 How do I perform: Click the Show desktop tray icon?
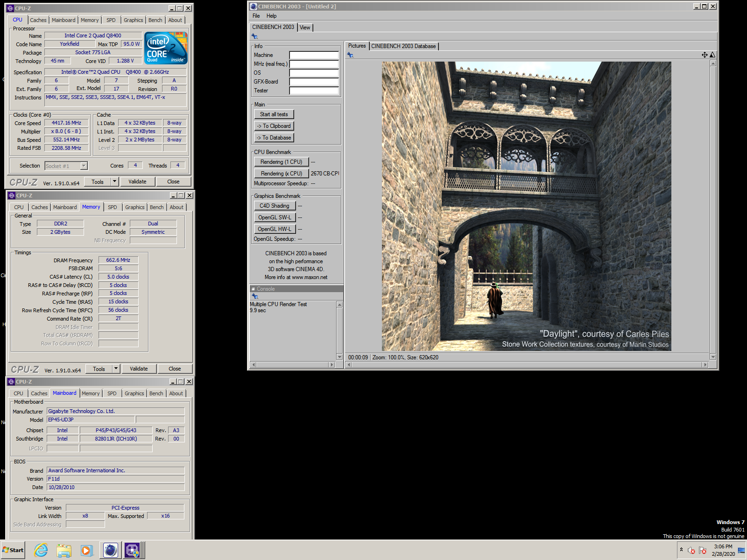[741, 550]
